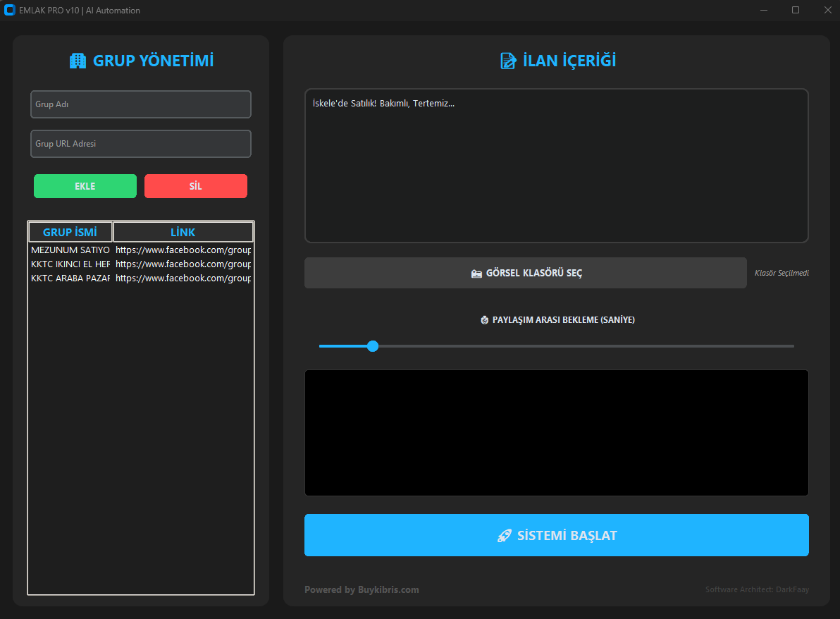Click the wait-time slider handle
840x619 pixels.
373,346
